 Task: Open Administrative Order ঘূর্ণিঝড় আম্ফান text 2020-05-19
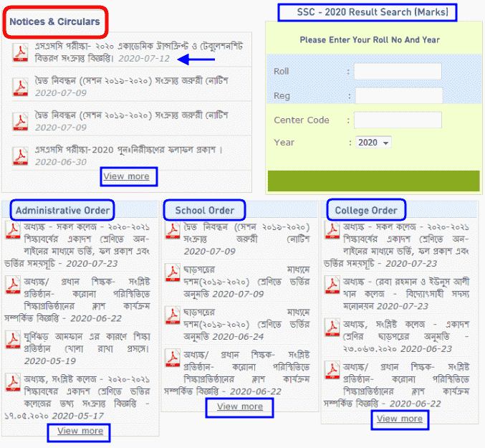click(87, 348)
